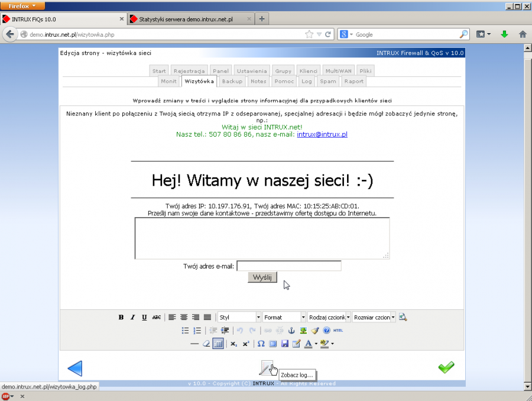Open the Raport tab
Viewport: 532px width, 401px height.
pyautogui.click(x=354, y=81)
